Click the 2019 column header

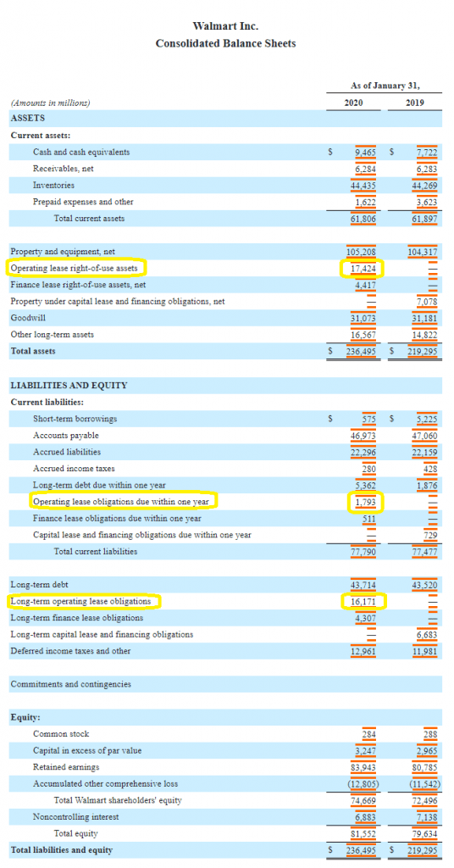415,103
